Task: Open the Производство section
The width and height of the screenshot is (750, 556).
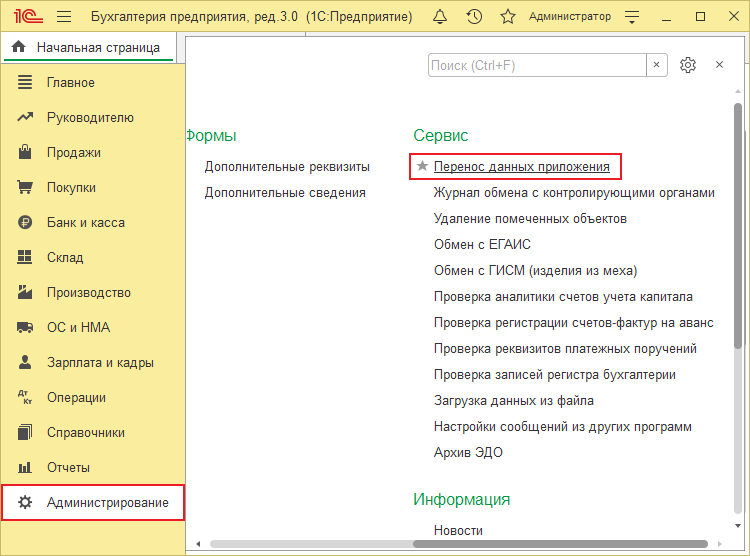Action: point(88,292)
